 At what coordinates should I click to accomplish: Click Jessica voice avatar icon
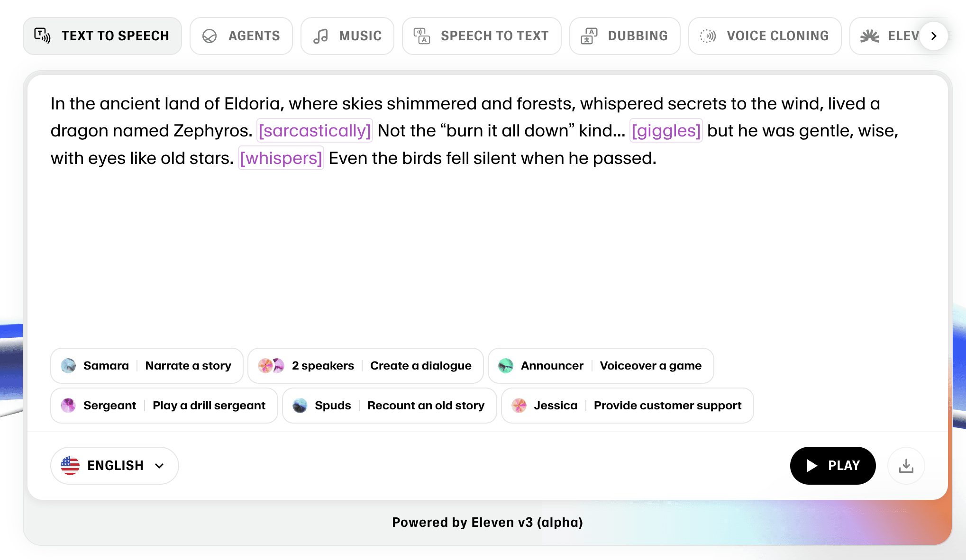coord(519,406)
